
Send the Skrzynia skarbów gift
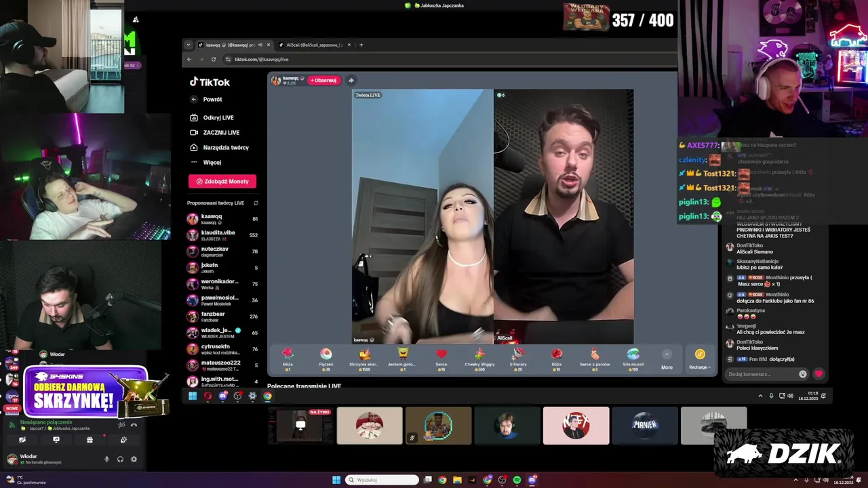coord(364,359)
